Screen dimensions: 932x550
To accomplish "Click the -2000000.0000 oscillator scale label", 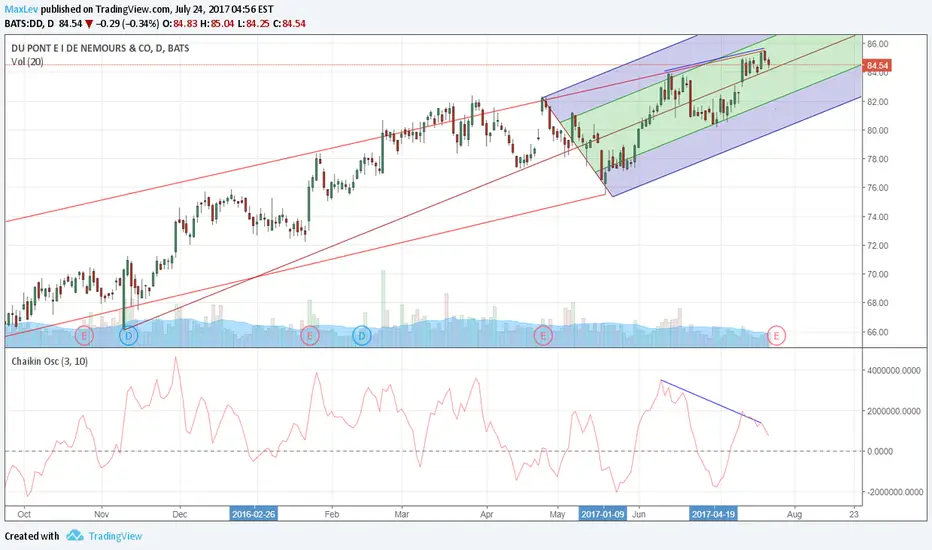I will pos(893,492).
